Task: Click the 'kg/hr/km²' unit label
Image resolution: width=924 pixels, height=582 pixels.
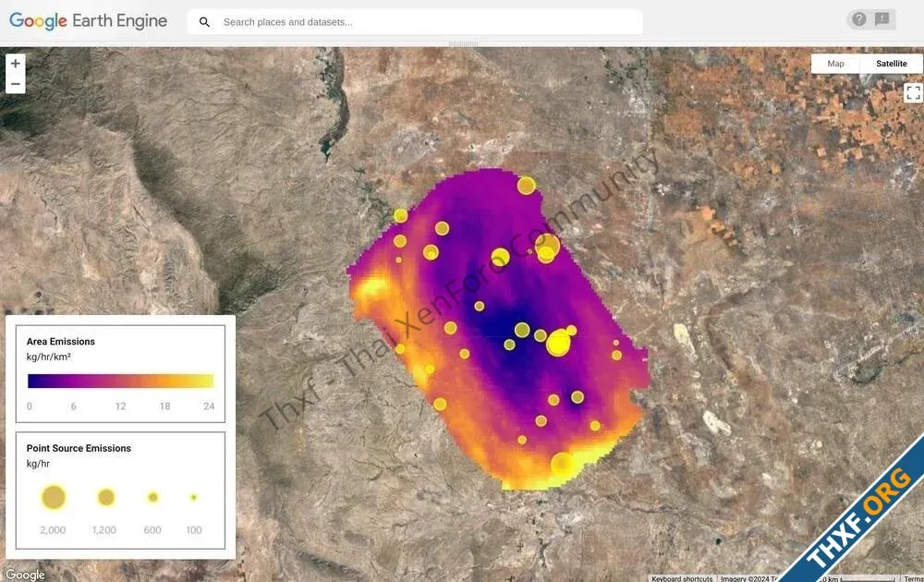Action: pos(48,357)
